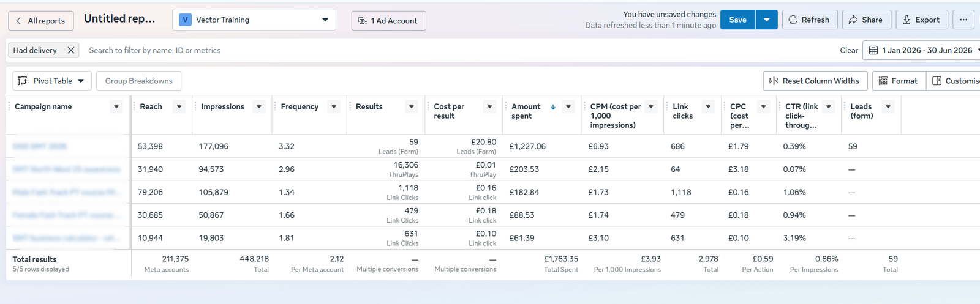Viewport: 980px width, 304px height.
Task: Open Campaign name column menu arrow
Action: pyautogui.click(x=116, y=106)
